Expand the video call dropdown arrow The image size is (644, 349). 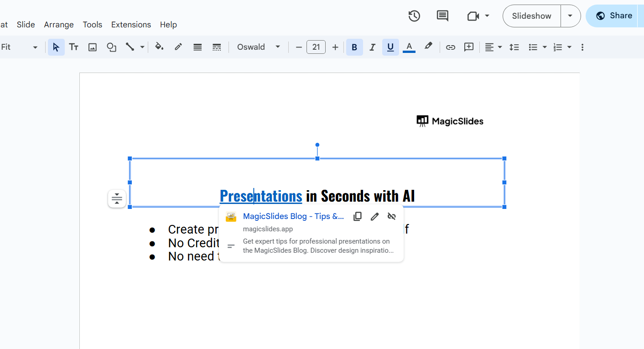pyautogui.click(x=487, y=16)
